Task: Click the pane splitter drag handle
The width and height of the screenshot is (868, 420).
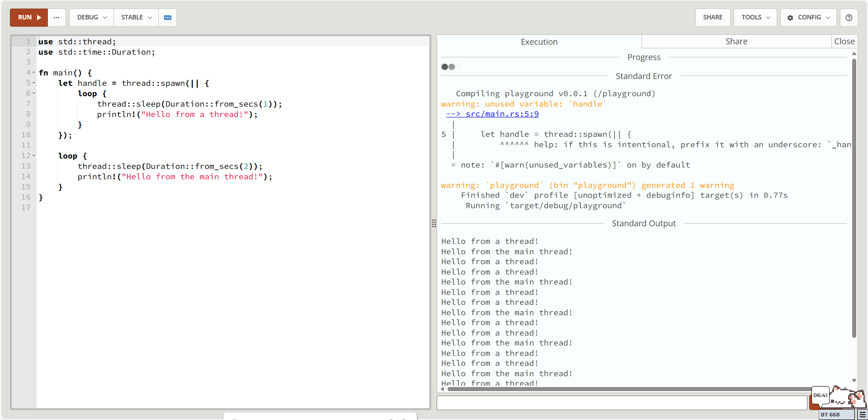Action: (434, 223)
